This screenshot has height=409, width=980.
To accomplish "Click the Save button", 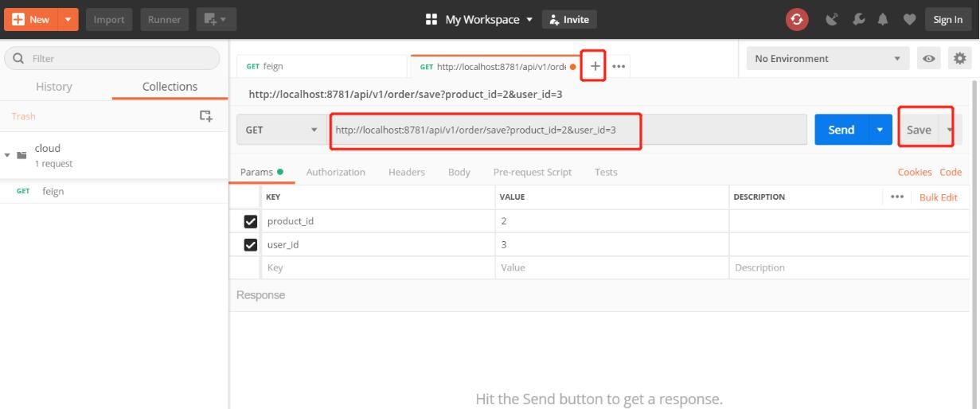I will pyautogui.click(x=919, y=130).
